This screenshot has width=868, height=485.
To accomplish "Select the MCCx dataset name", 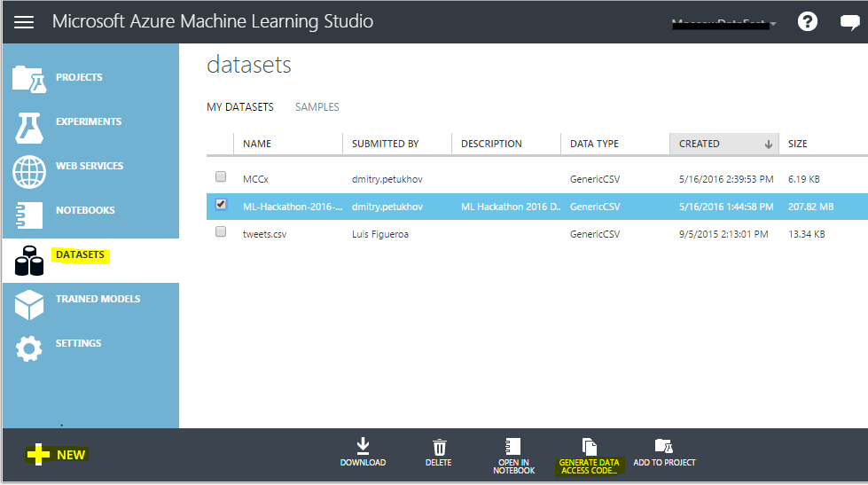I will (x=255, y=179).
